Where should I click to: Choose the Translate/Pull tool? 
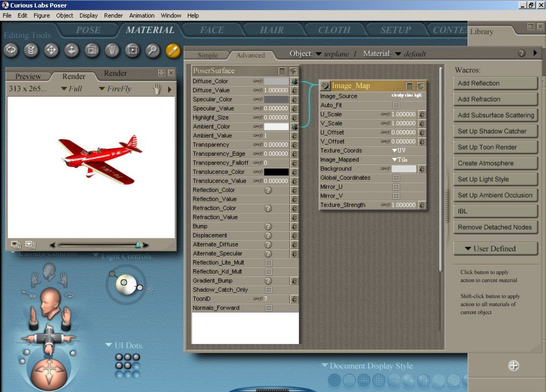tap(52, 50)
